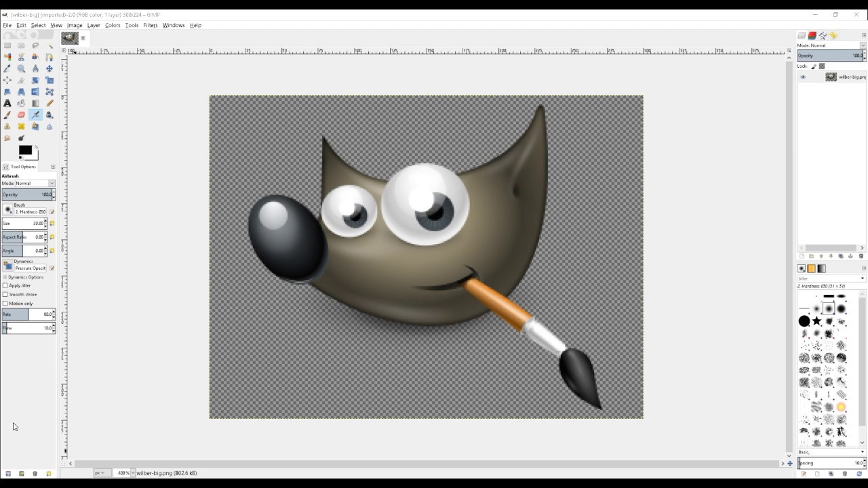
Task: Select the Bucket Fill tool
Action: point(21,103)
